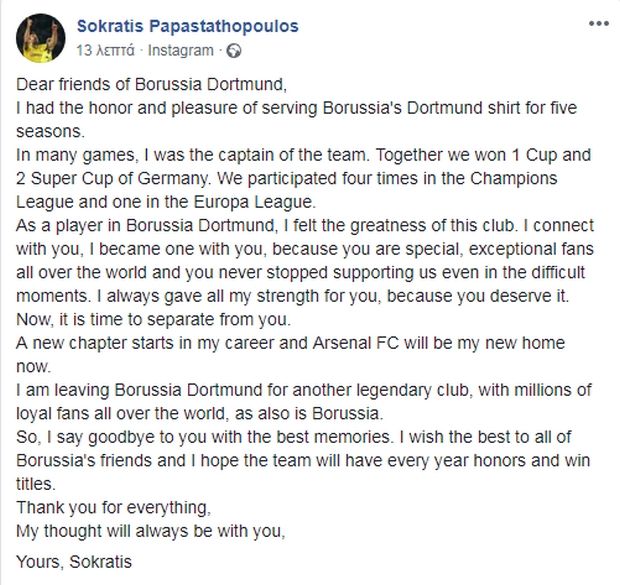This screenshot has width=620, height=585.
Task: Click the phrase '2 Super Cup of Germany'
Action: (x=112, y=178)
